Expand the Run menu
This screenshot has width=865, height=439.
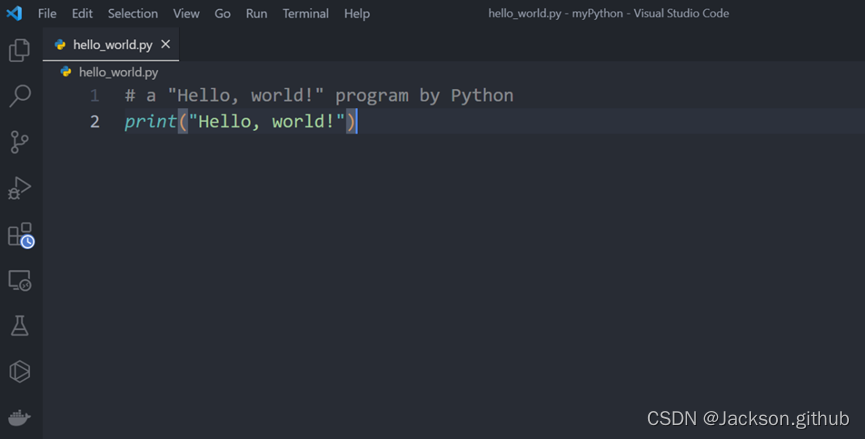pyautogui.click(x=256, y=14)
